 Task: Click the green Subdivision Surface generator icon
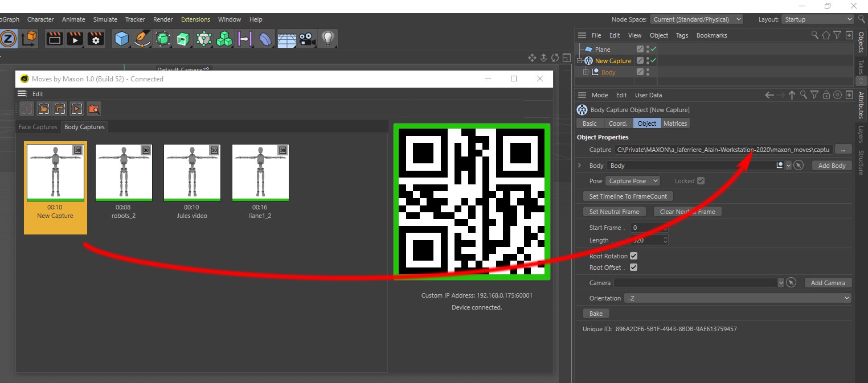(163, 39)
